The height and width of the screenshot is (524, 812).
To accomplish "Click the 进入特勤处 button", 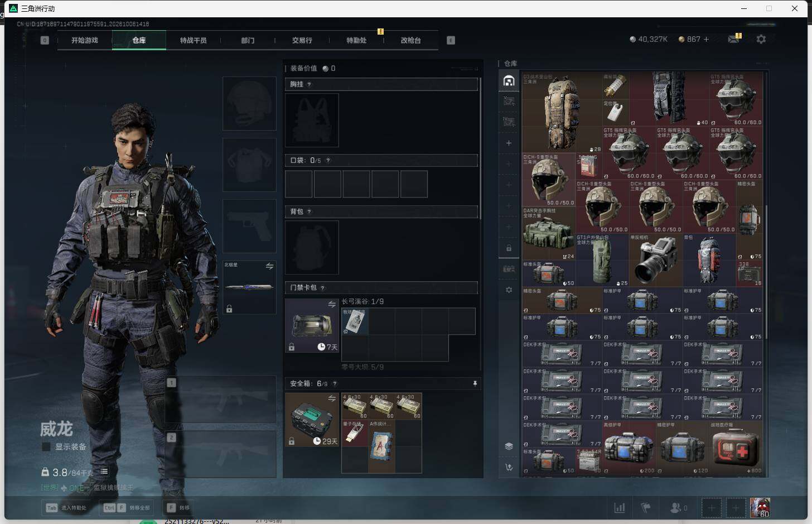I will (x=67, y=508).
